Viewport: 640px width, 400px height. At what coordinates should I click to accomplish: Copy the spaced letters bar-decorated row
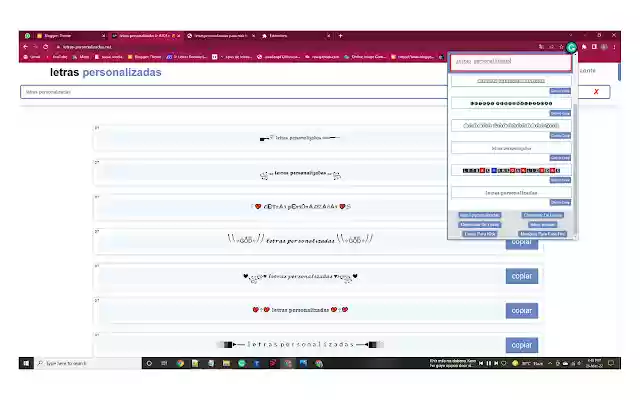[x=522, y=345]
